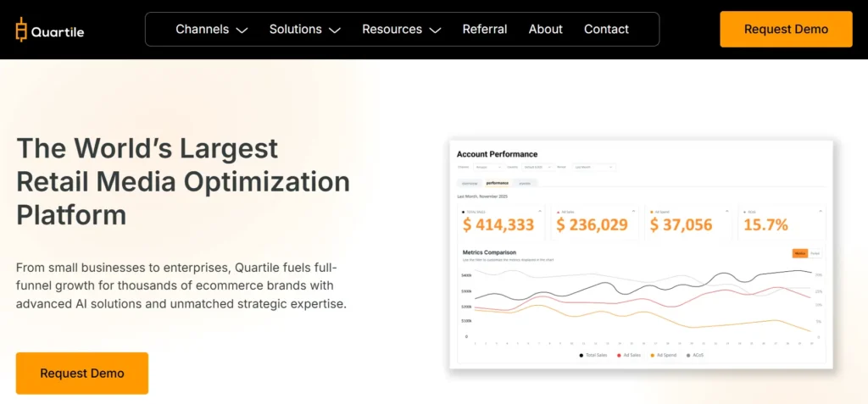Click the Account Performance heading

(497, 154)
